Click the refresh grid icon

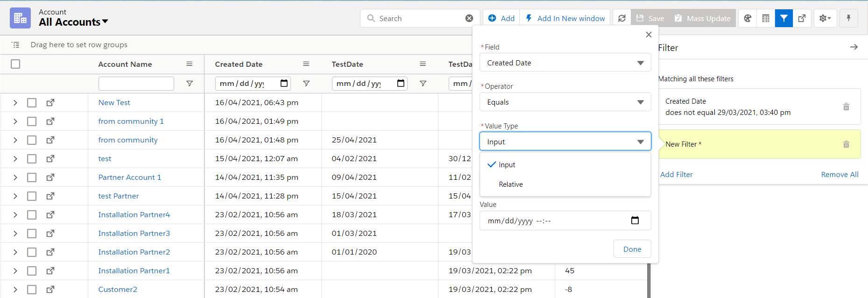pos(621,18)
